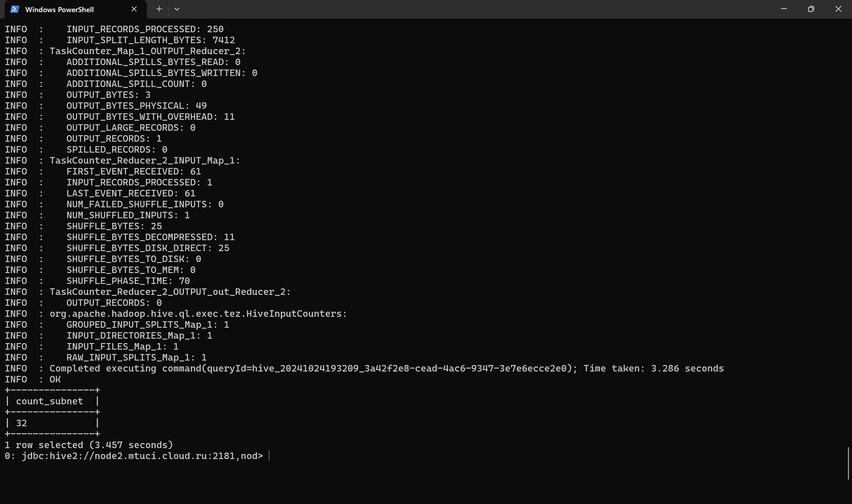Close the Windows PowerShell tab
The width and height of the screenshot is (852, 504).
pos(134,9)
